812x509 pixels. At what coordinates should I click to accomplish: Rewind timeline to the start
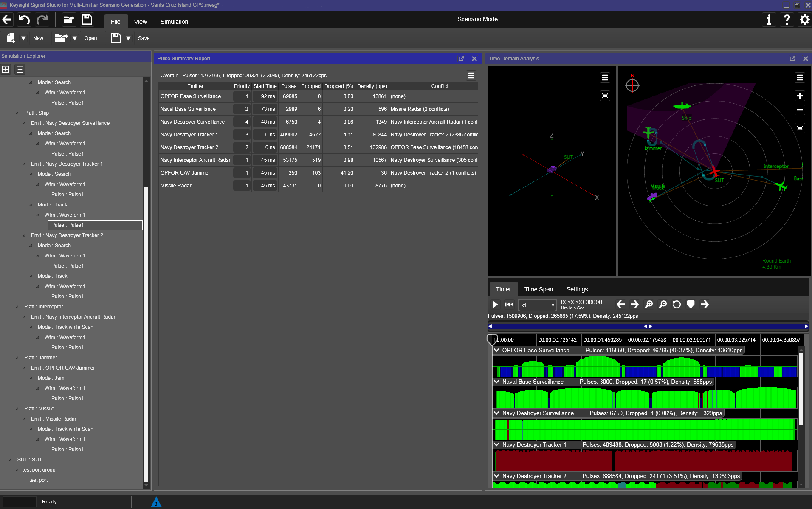509,305
